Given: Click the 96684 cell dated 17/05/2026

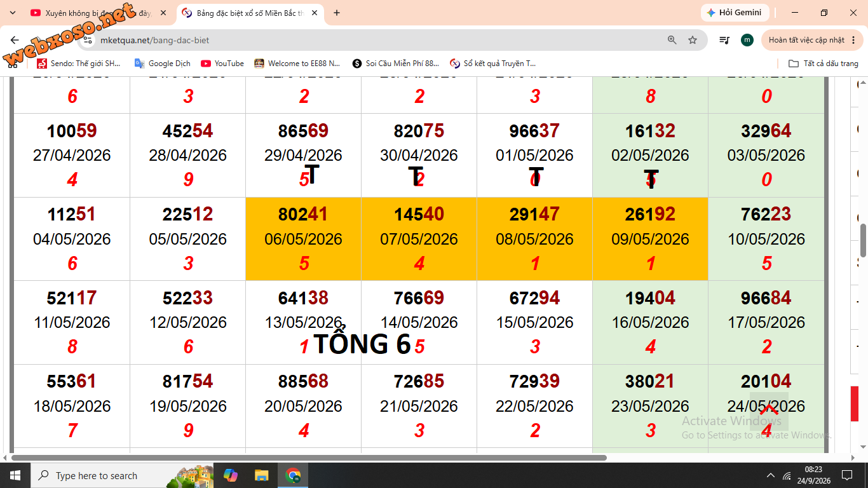Looking at the screenshot, I should click(x=766, y=322).
